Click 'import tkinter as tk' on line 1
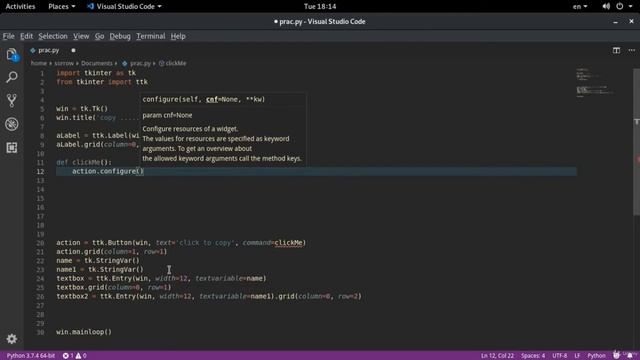Screen dimensions: 640x360 96,73
